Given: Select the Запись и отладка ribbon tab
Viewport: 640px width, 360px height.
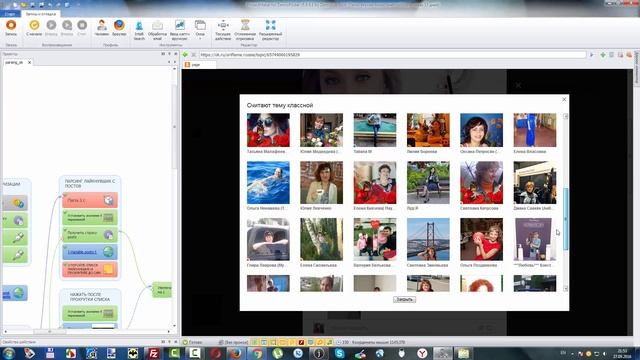Looking at the screenshot, I should (x=41, y=14).
